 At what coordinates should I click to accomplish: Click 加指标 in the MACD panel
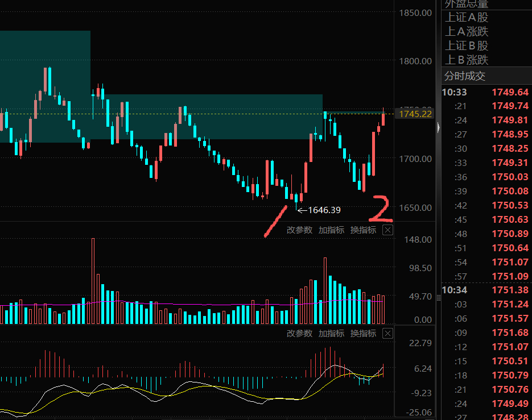coord(331,334)
